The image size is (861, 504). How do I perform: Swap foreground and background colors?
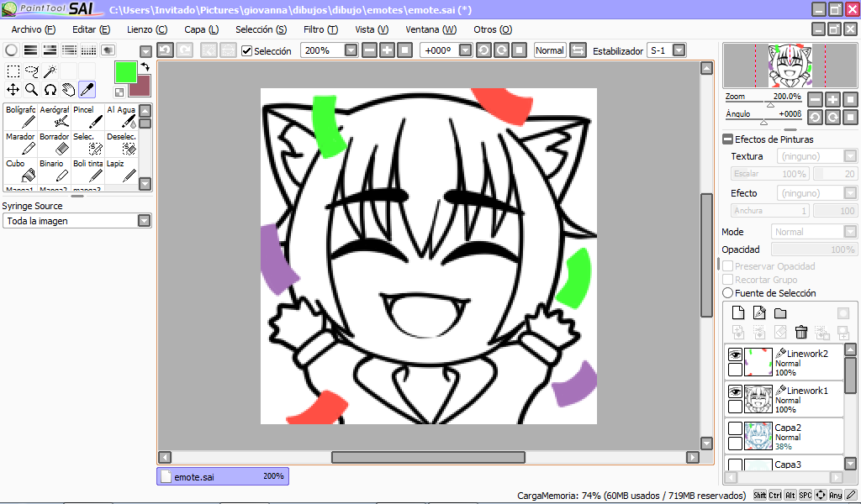click(145, 67)
